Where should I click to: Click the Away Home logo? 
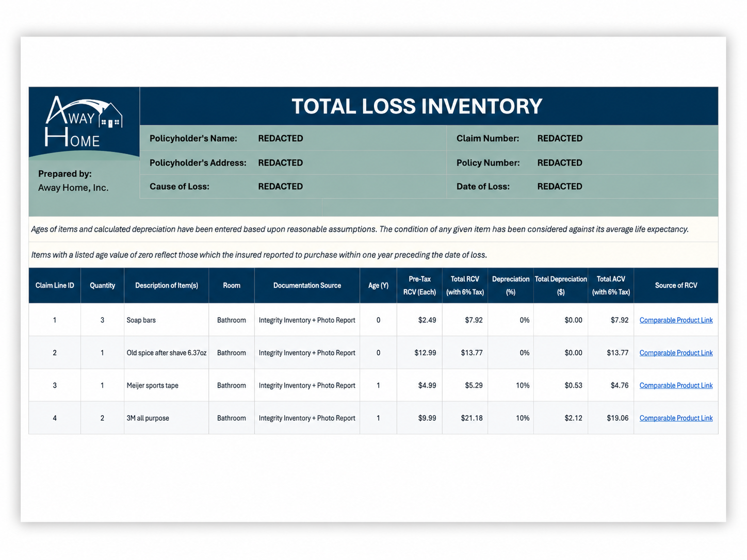tap(84, 122)
